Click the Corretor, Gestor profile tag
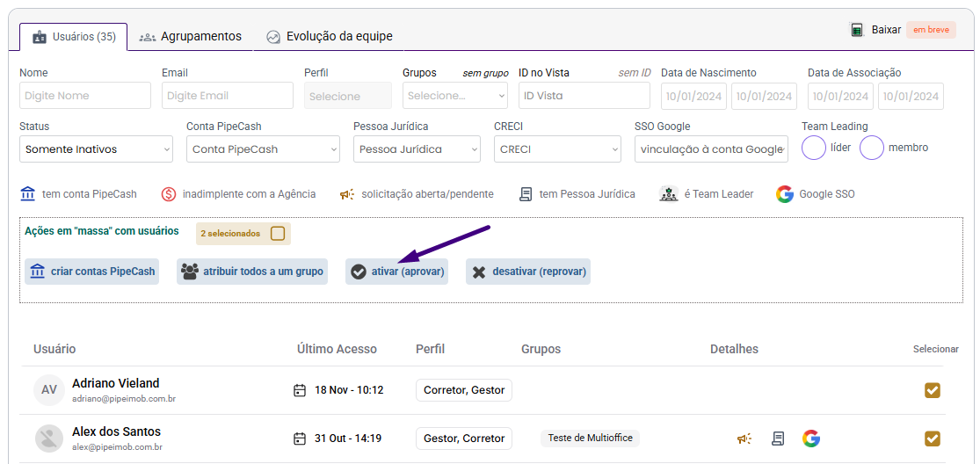980x464 pixels. click(464, 390)
